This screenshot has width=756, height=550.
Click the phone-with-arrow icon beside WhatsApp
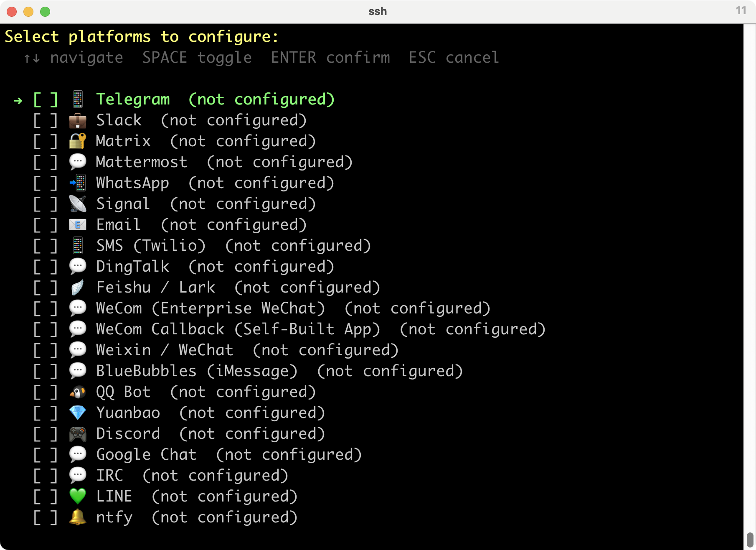pos(78,183)
